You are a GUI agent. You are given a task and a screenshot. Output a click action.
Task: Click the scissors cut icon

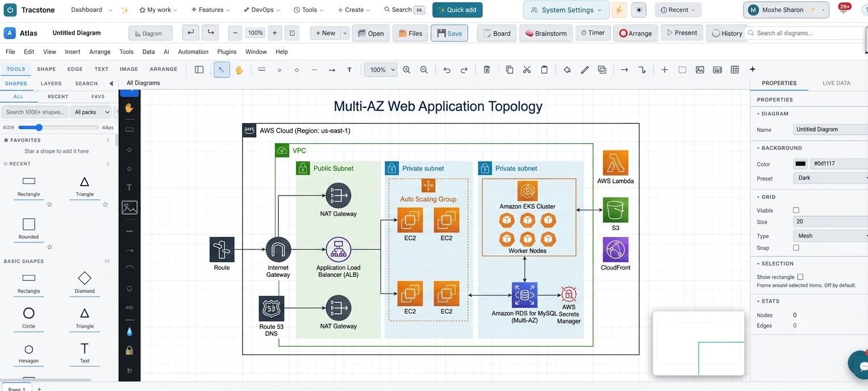(x=527, y=69)
